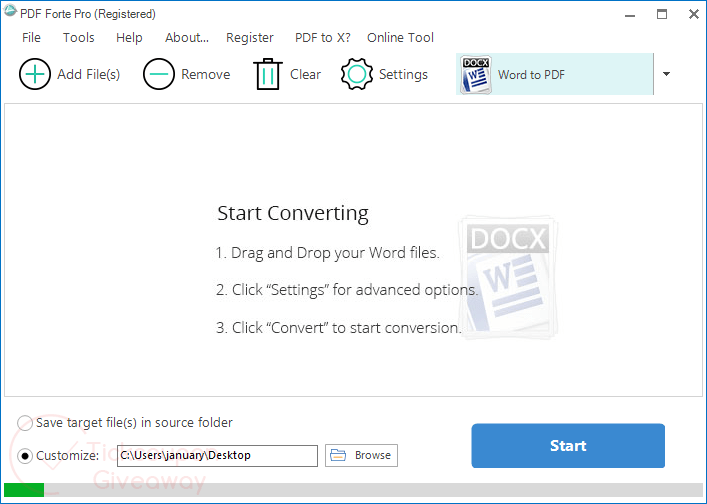Browse for an output folder
The height and width of the screenshot is (504, 707).
[x=361, y=455]
